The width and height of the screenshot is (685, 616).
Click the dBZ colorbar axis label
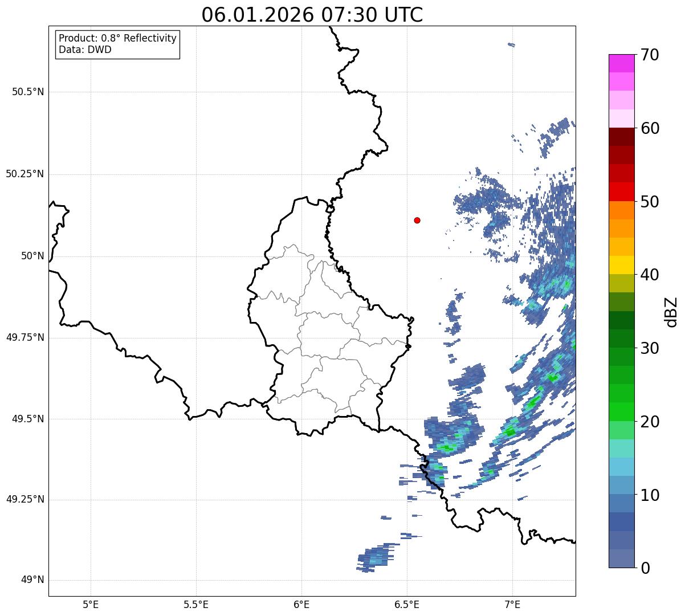(672, 312)
